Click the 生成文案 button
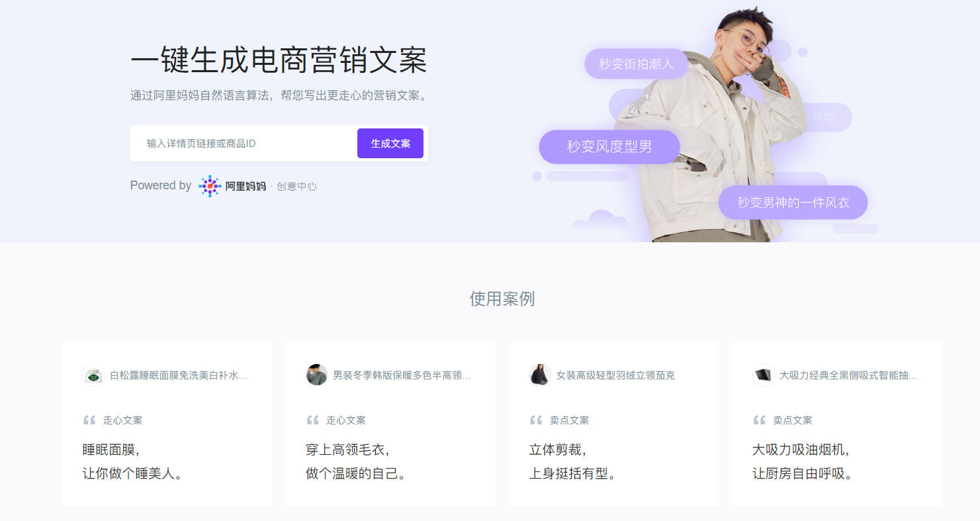 (390, 144)
